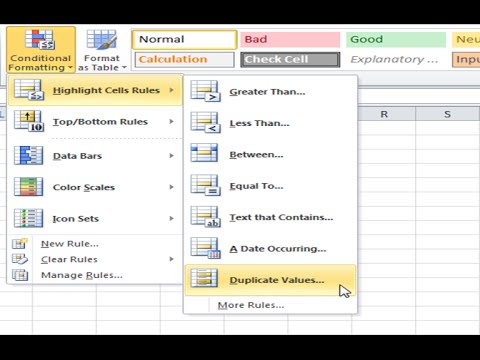Image resolution: width=480 pixels, height=360 pixels.
Task: Click the Format as Table icon
Action: pyautogui.click(x=102, y=40)
